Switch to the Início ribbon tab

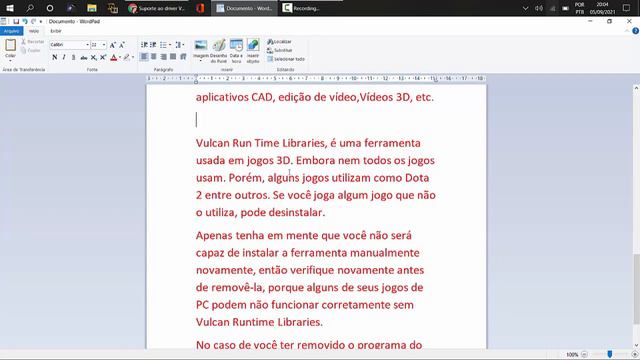pos(34,31)
